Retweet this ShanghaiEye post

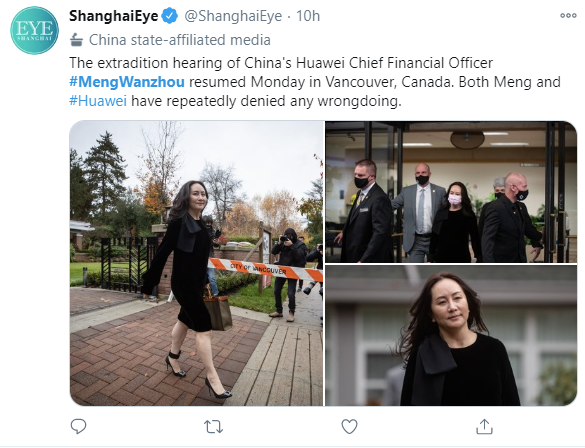point(213,426)
